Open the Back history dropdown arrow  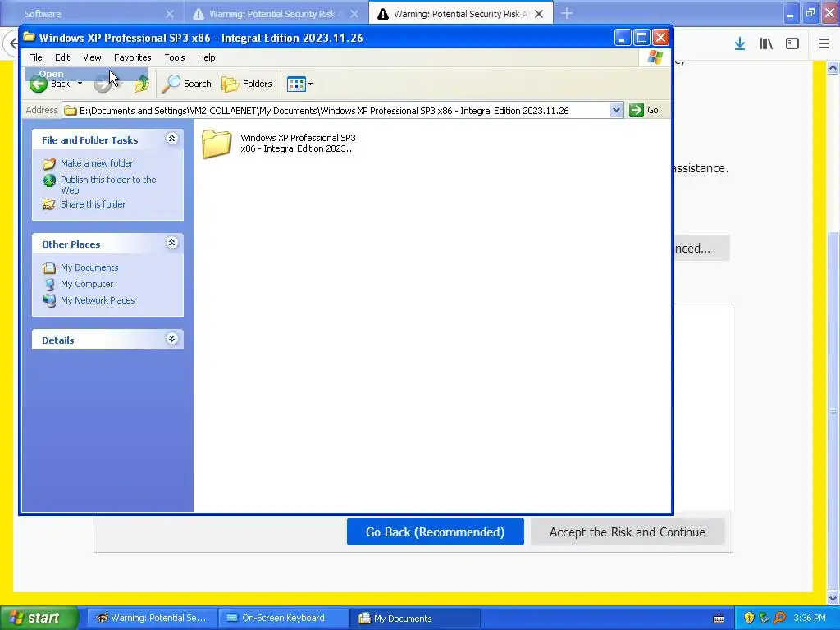point(80,84)
